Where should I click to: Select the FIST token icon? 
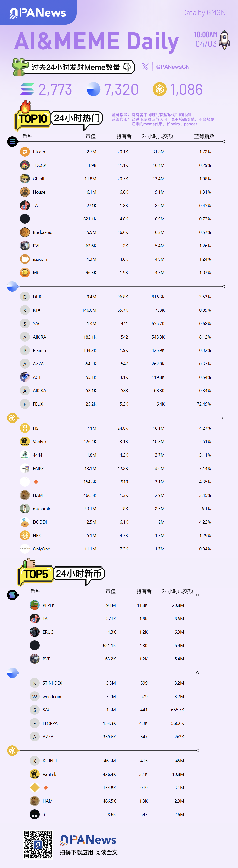tap(25, 428)
